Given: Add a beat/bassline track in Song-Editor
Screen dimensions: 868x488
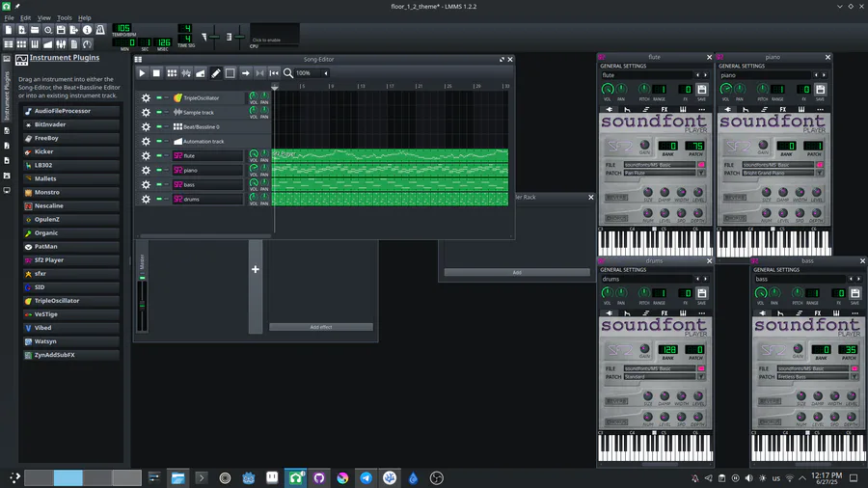Looking at the screenshot, I should click(173, 73).
